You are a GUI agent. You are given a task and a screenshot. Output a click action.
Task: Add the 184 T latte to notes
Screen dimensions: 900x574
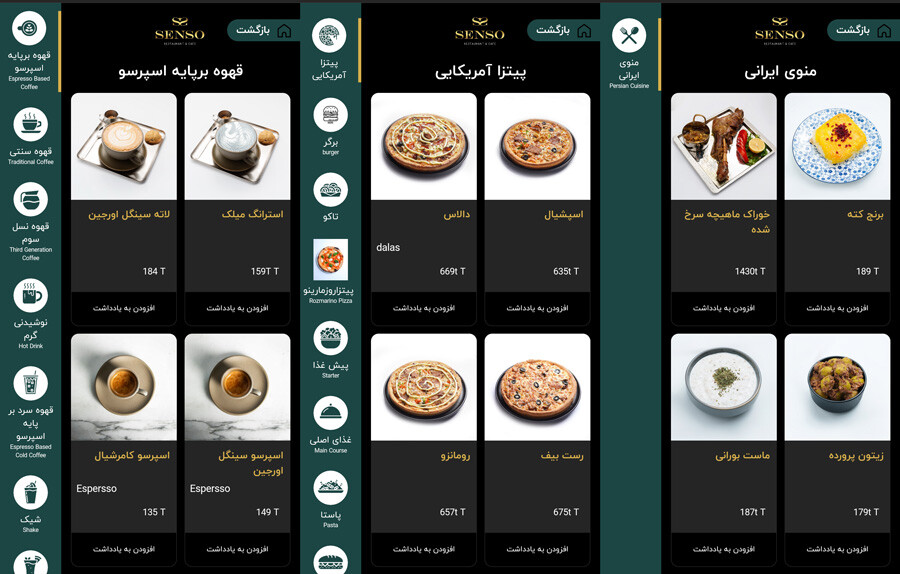point(124,308)
